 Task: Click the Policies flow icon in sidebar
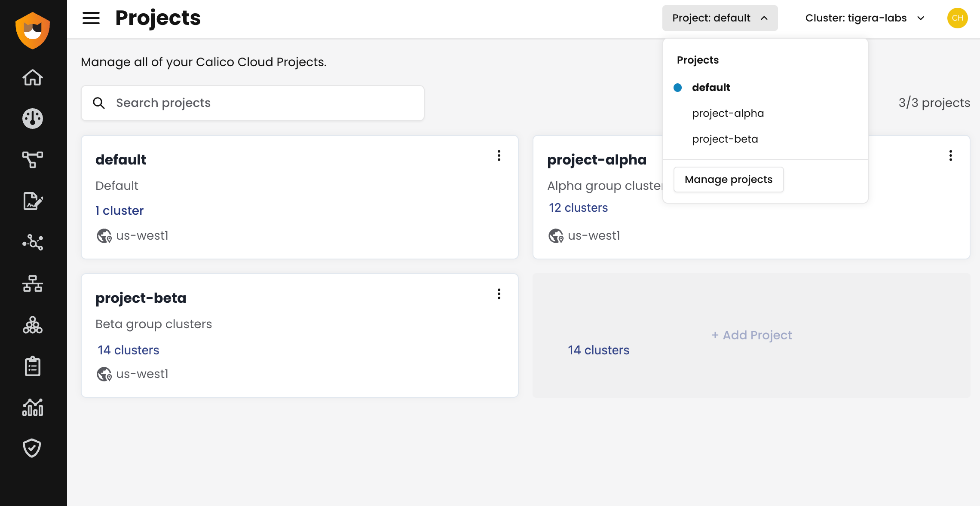33,159
